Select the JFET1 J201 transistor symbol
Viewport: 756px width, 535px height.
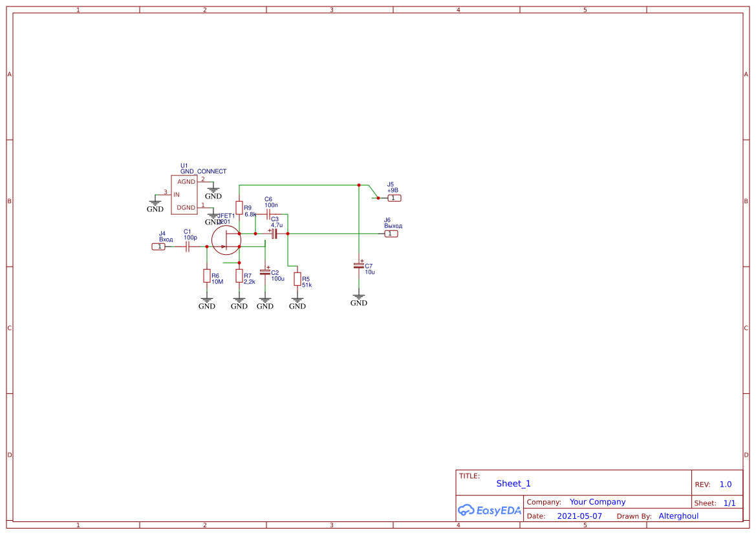[x=226, y=239]
